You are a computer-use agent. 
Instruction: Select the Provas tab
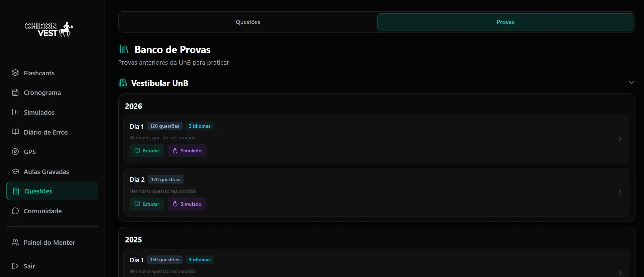[x=505, y=22]
